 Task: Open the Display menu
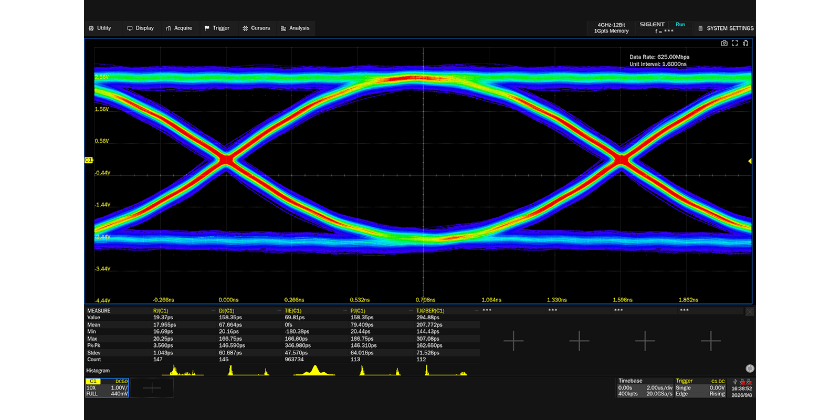[x=140, y=28]
